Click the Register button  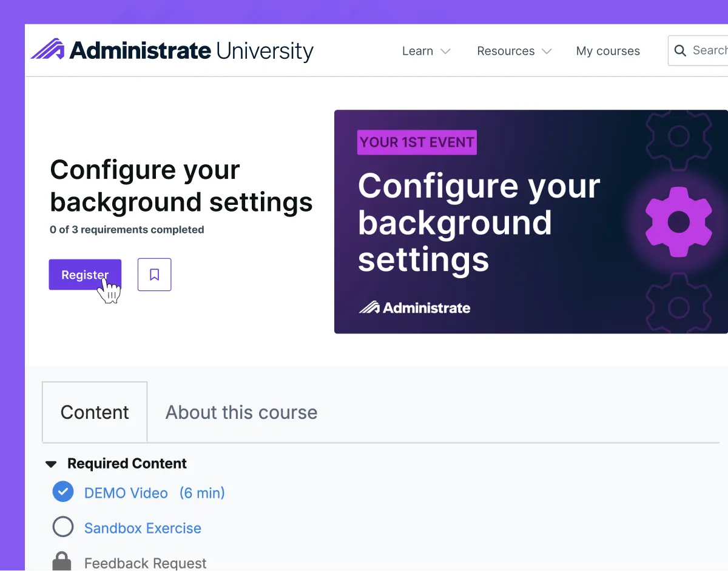(x=85, y=275)
